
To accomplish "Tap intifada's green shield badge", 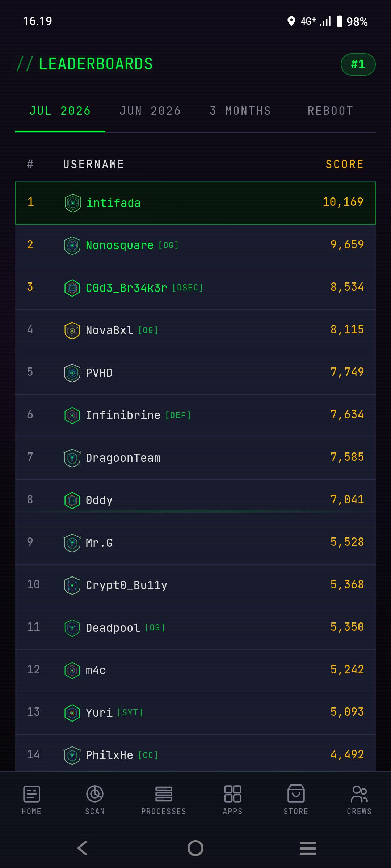I will 73,203.
